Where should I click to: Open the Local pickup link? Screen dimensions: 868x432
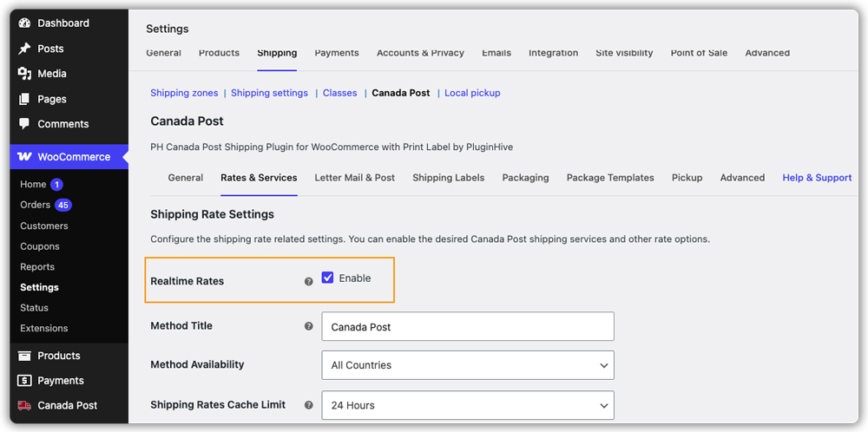472,93
